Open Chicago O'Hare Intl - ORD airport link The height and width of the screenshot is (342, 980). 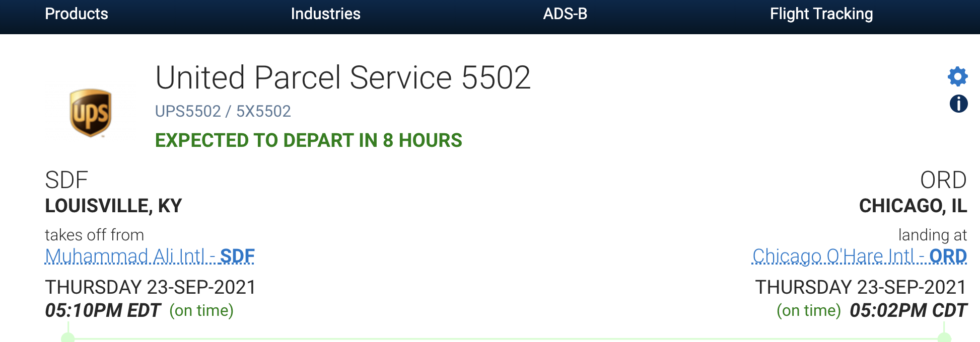(859, 256)
